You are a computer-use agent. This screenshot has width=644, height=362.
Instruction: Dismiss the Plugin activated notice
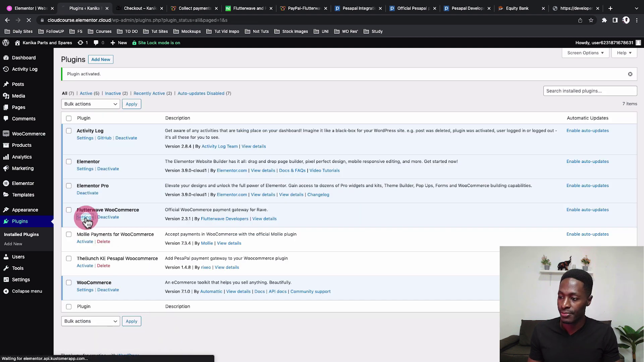point(630,74)
